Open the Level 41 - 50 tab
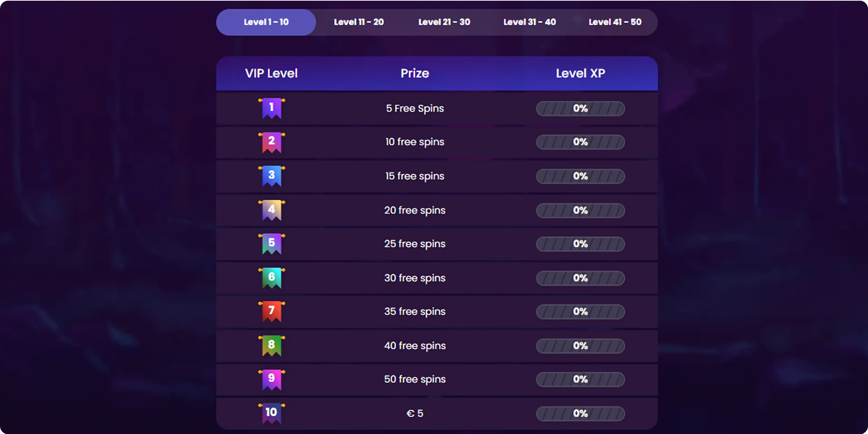The width and height of the screenshot is (868, 434). click(615, 22)
